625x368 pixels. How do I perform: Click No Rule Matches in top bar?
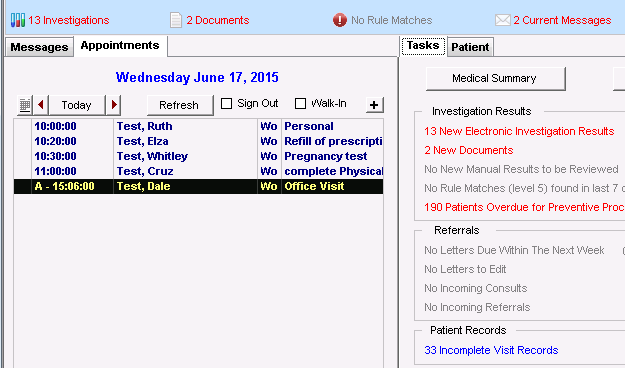point(391,20)
